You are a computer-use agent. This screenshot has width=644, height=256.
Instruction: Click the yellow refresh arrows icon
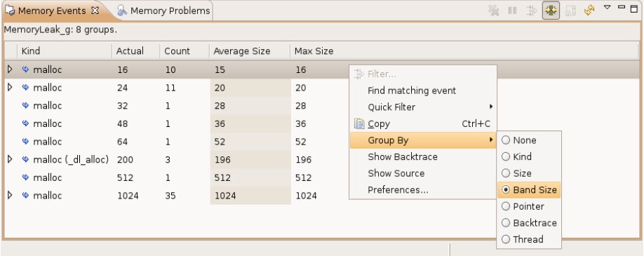[x=589, y=11]
